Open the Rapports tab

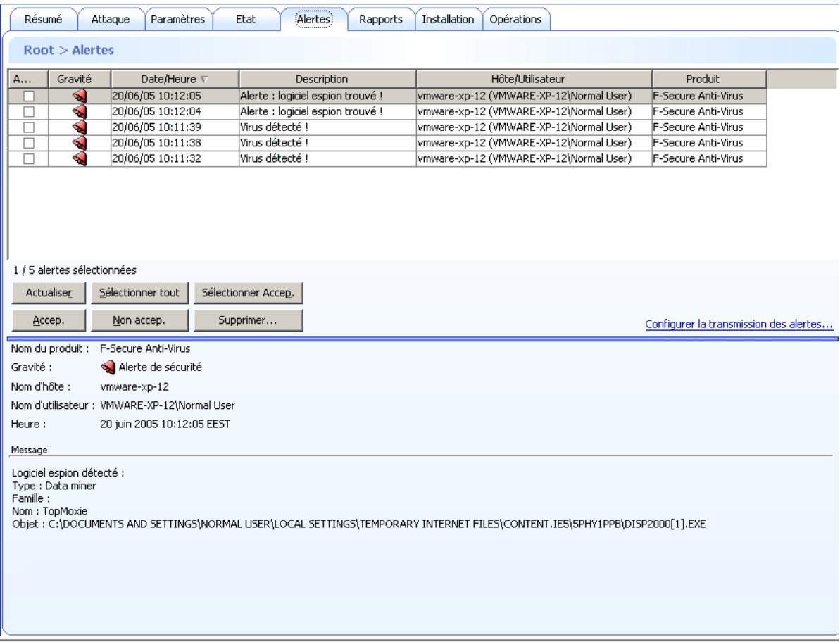coord(381,19)
